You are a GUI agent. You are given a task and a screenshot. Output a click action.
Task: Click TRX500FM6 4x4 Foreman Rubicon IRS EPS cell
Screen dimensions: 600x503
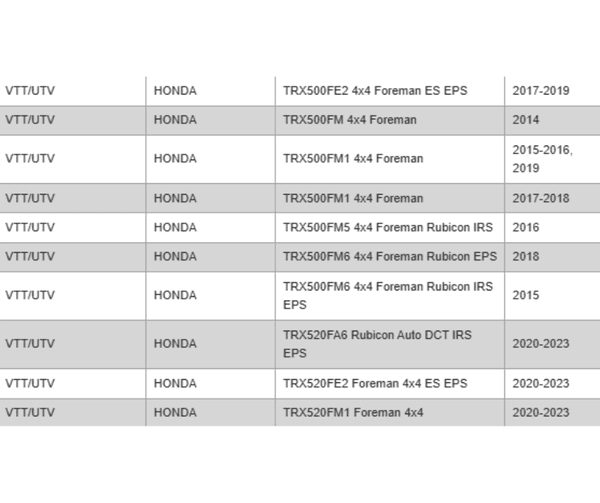388,295
